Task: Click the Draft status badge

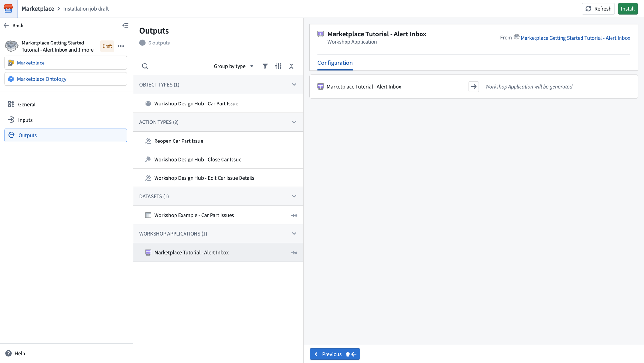Action: (x=107, y=46)
